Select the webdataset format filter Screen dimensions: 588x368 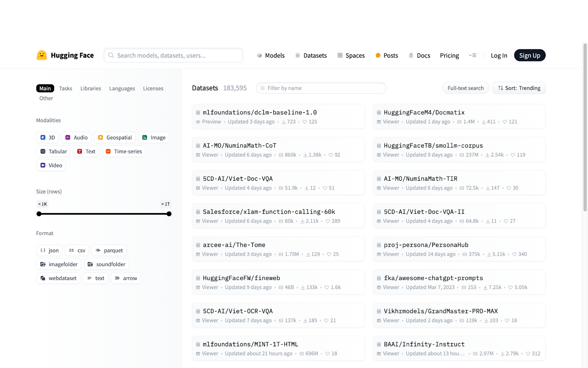(58, 278)
